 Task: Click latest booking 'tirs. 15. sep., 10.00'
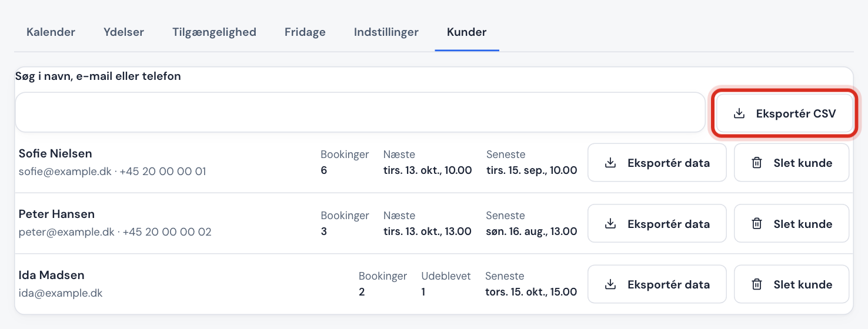pos(532,170)
